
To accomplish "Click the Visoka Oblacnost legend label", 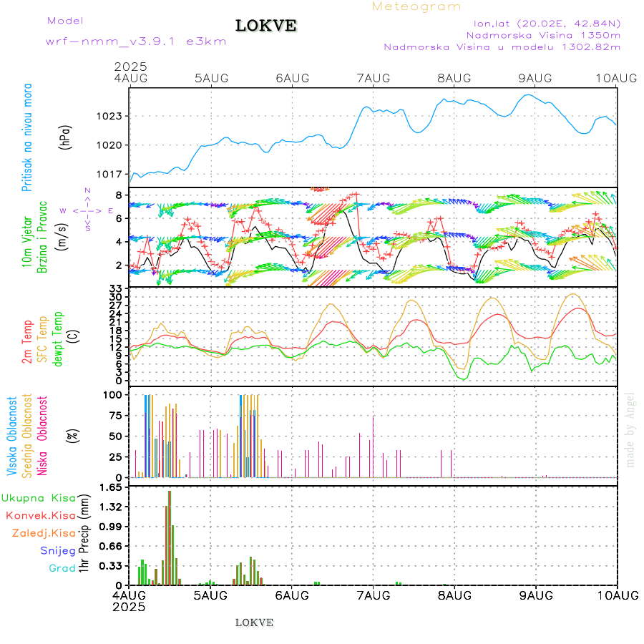I will pos(12,435).
